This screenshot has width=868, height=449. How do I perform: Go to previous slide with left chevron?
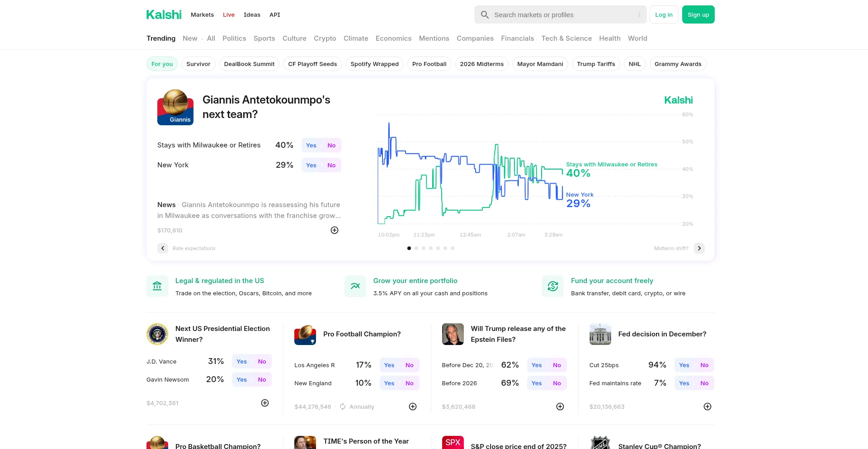click(163, 248)
